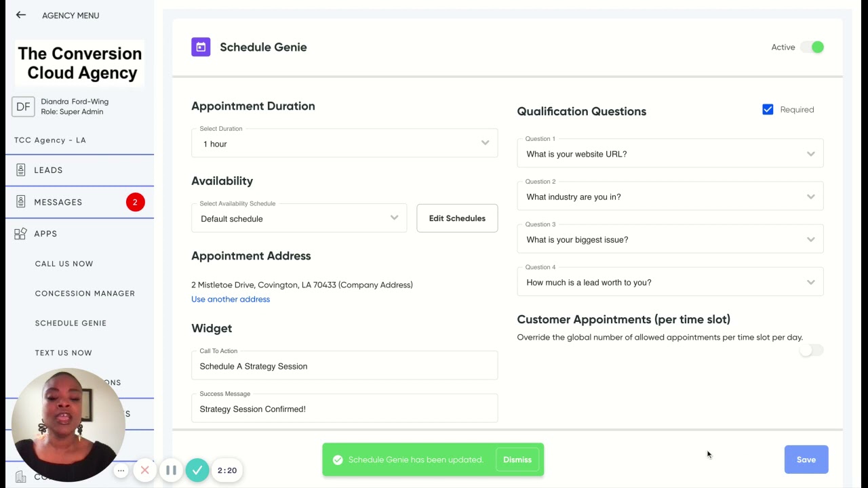868x488 pixels.
Task: Click the DF user avatar
Action: (23, 106)
